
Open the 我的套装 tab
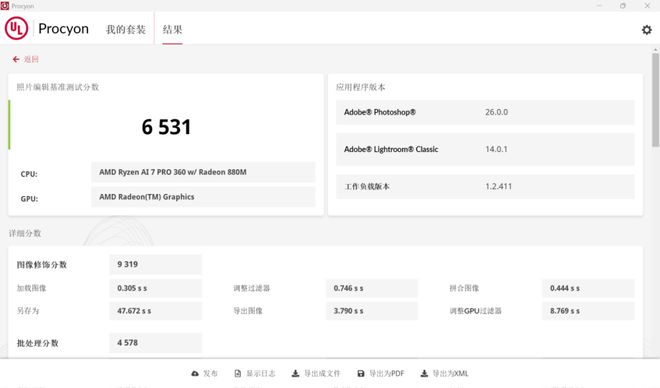126,29
